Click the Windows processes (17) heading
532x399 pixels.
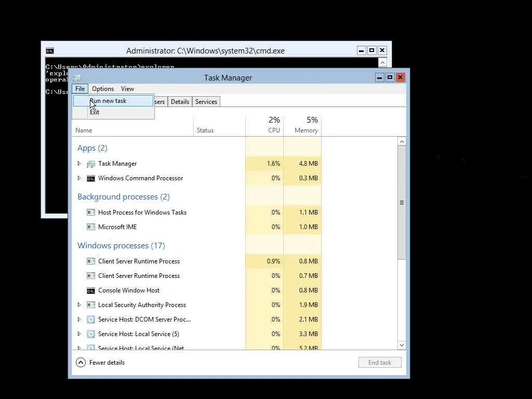(121, 246)
